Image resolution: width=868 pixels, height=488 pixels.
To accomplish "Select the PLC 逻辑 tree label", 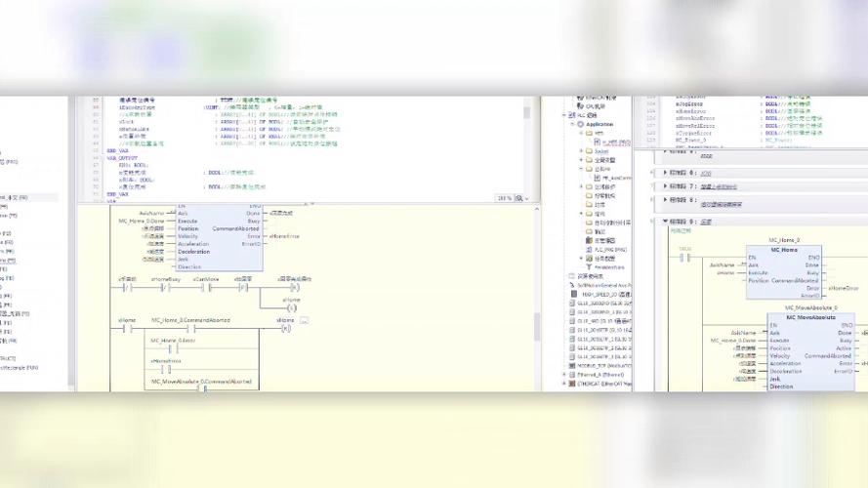I will click(x=588, y=115).
